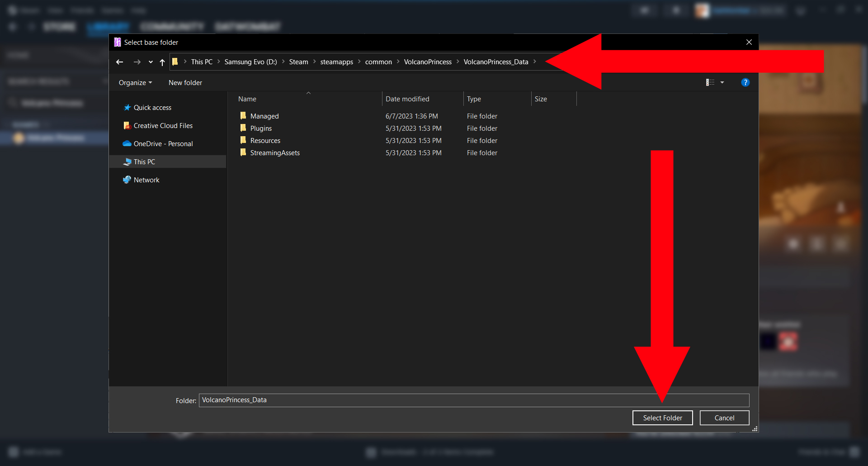Click File folder type in Plugins row
The height and width of the screenshot is (466, 868).
(x=482, y=128)
